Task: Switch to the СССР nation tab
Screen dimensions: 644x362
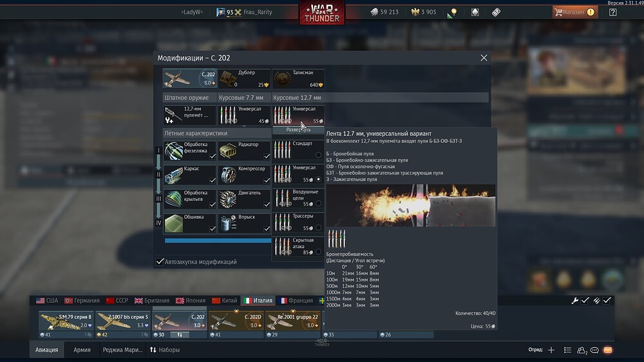Action: click(117, 300)
